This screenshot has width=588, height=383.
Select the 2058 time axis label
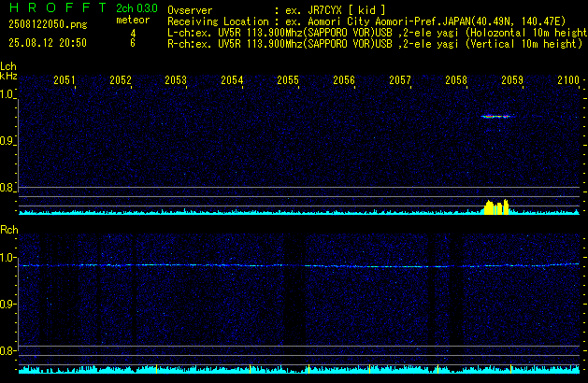[456, 79]
